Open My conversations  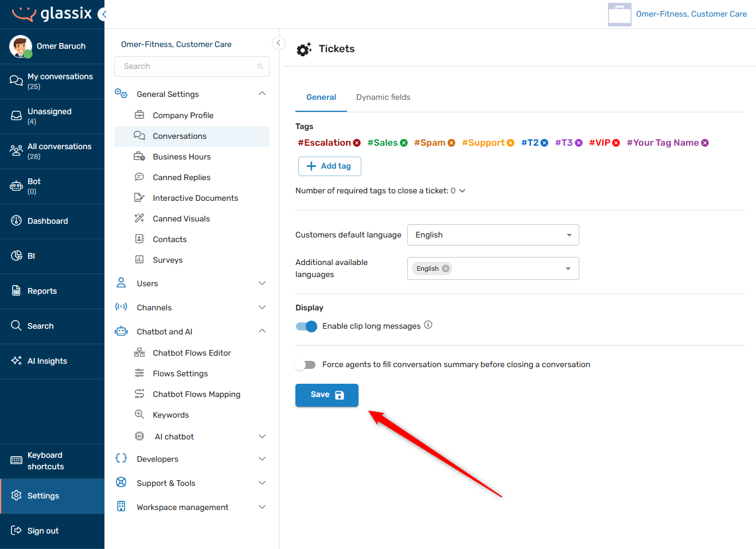pos(52,81)
